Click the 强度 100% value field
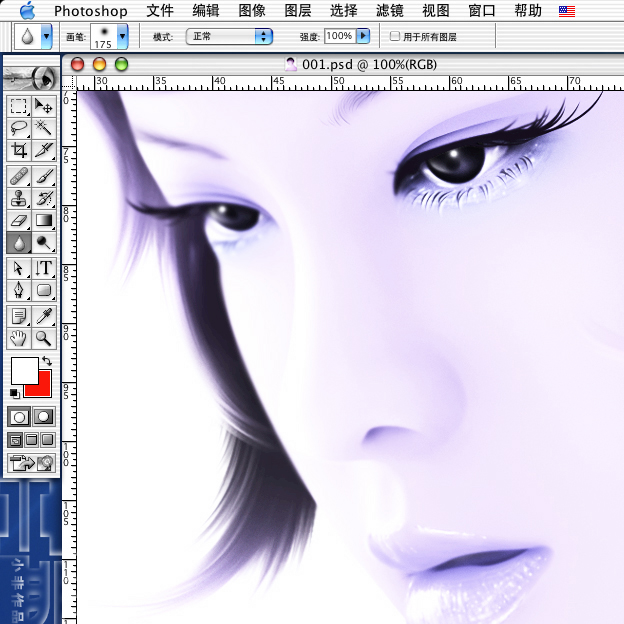 [x=339, y=36]
